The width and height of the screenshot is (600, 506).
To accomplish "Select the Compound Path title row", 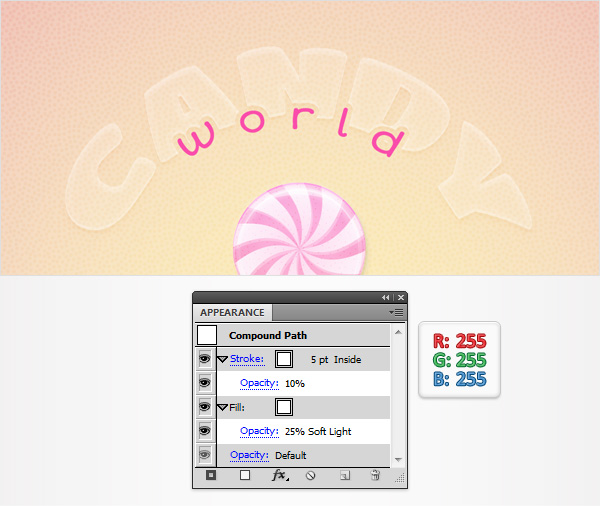I will pos(293,335).
